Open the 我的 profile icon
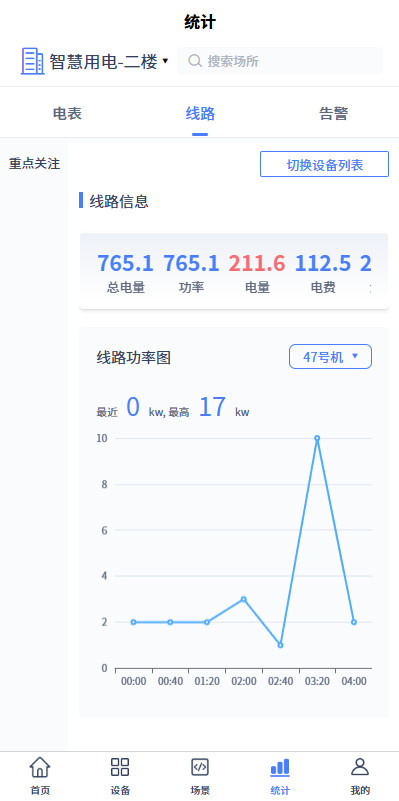The image size is (399, 801). click(x=360, y=767)
